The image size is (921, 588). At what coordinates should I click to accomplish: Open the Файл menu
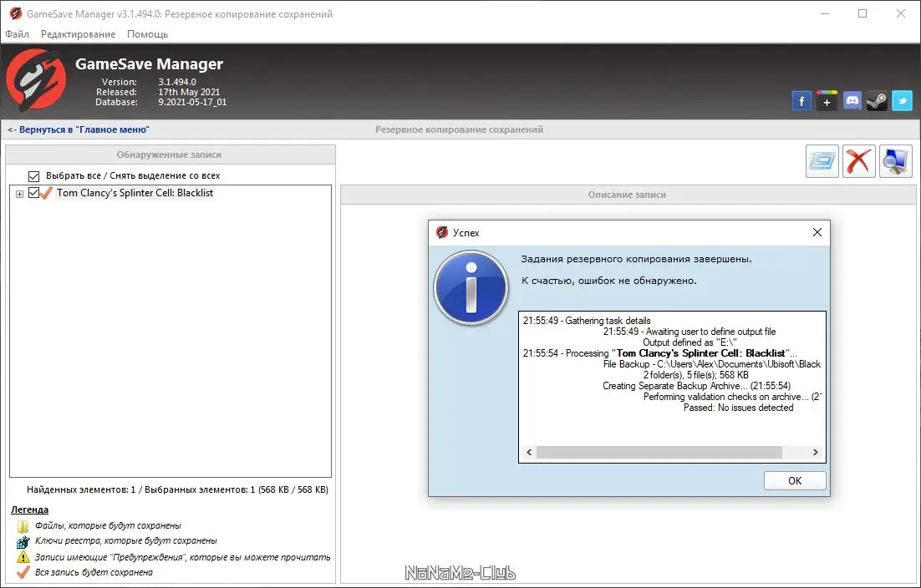17,34
